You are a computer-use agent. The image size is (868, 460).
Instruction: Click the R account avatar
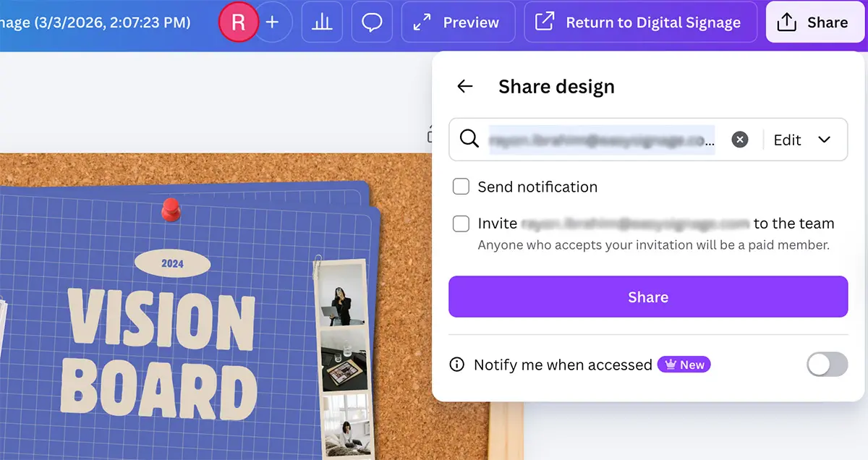[x=239, y=22]
